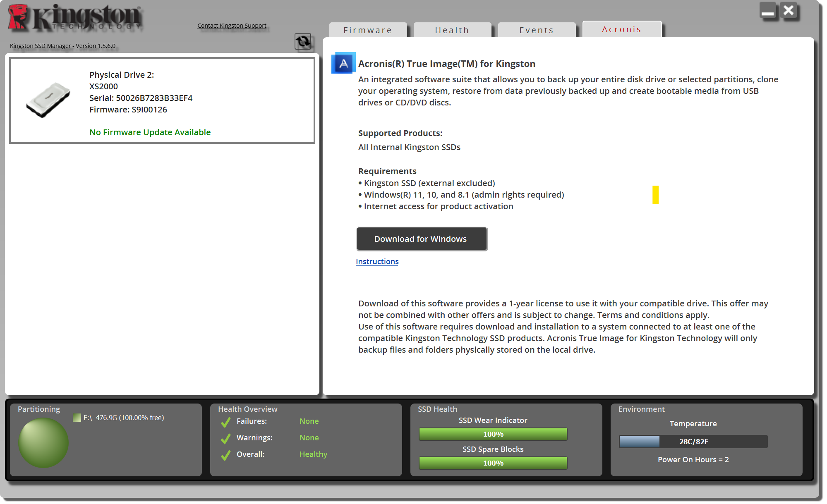This screenshot has width=827, height=504.
Task: Select the Physical Drive 2 entry
Action: tap(162, 100)
